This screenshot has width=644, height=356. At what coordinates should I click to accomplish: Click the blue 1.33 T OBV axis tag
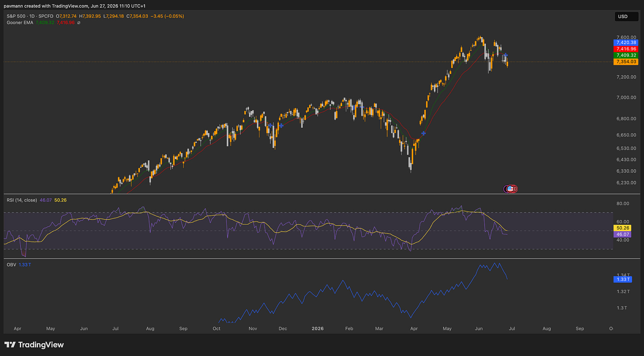(x=623, y=279)
